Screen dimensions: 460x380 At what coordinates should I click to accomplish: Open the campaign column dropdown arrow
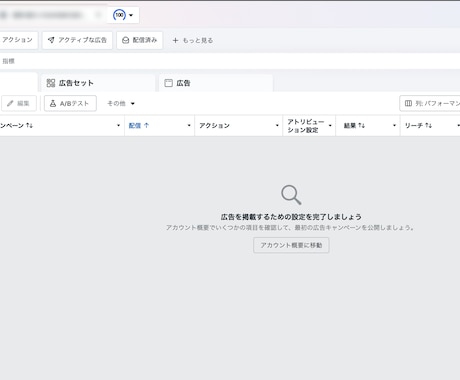click(118, 125)
